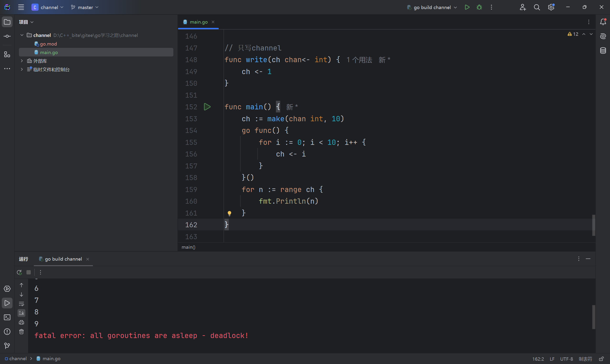The image size is (610, 364).
Task: Open the main hamburger menu
Action: click(21, 7)
